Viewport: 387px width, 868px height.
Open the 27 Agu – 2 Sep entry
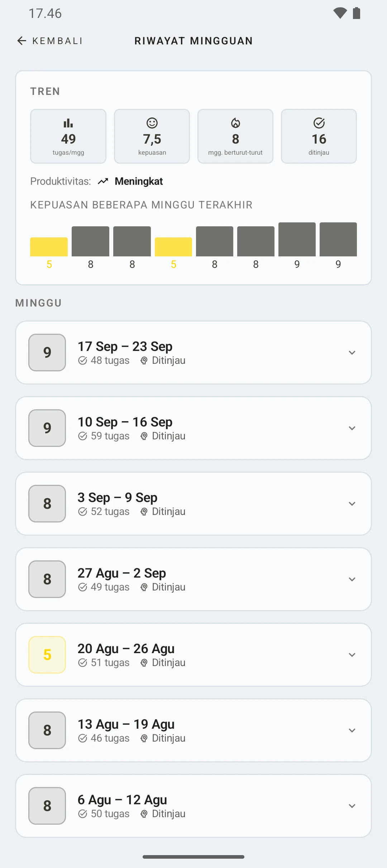coord(193,579)
